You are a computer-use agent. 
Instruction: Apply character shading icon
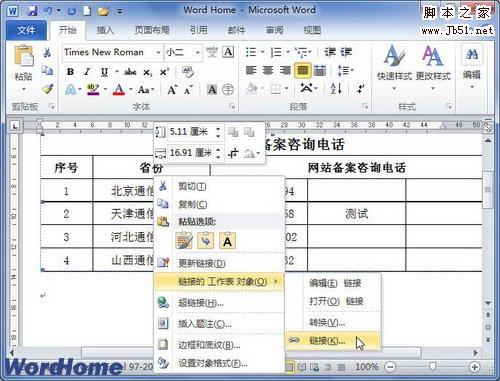[x=212, y=89]
